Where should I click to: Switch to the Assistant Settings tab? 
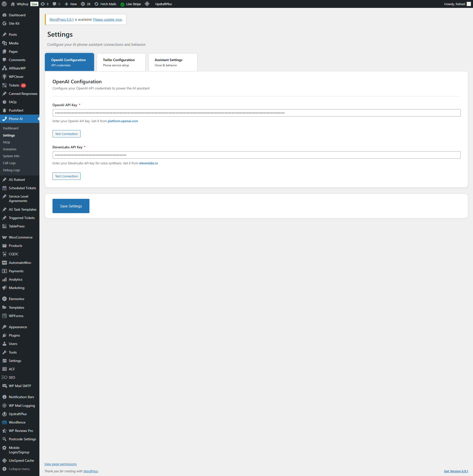[x=173, y=62]
